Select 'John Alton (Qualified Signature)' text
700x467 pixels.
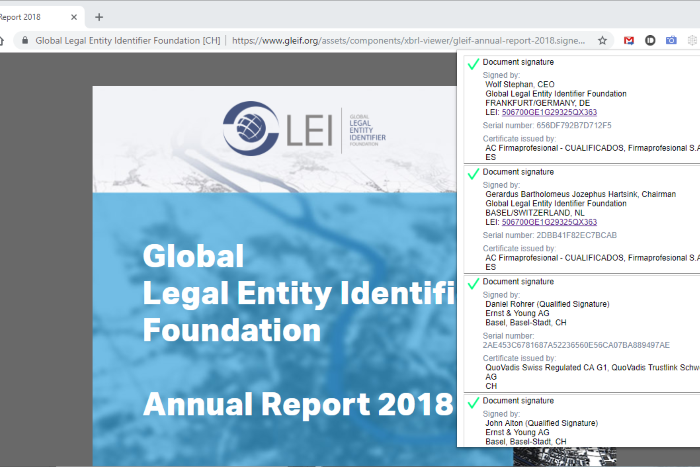click(542, 423)
